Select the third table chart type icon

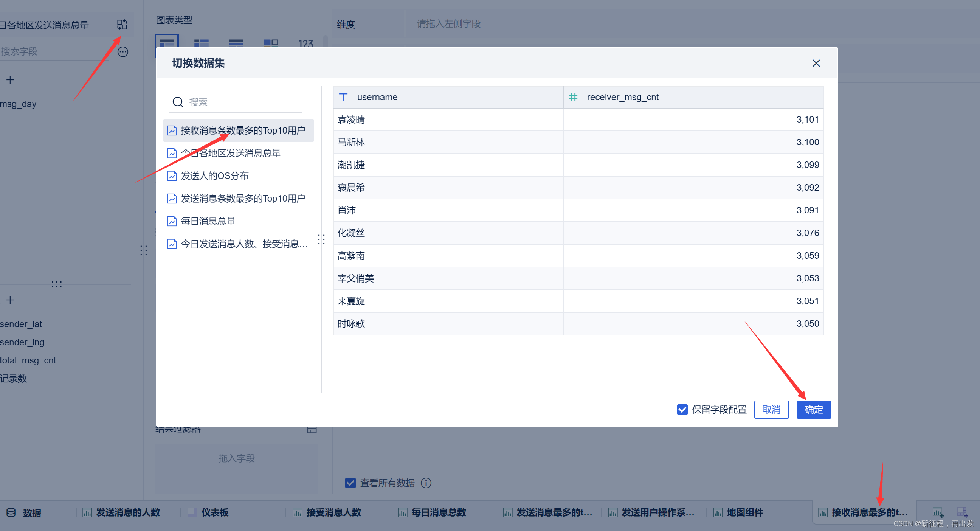click(236, 43)
